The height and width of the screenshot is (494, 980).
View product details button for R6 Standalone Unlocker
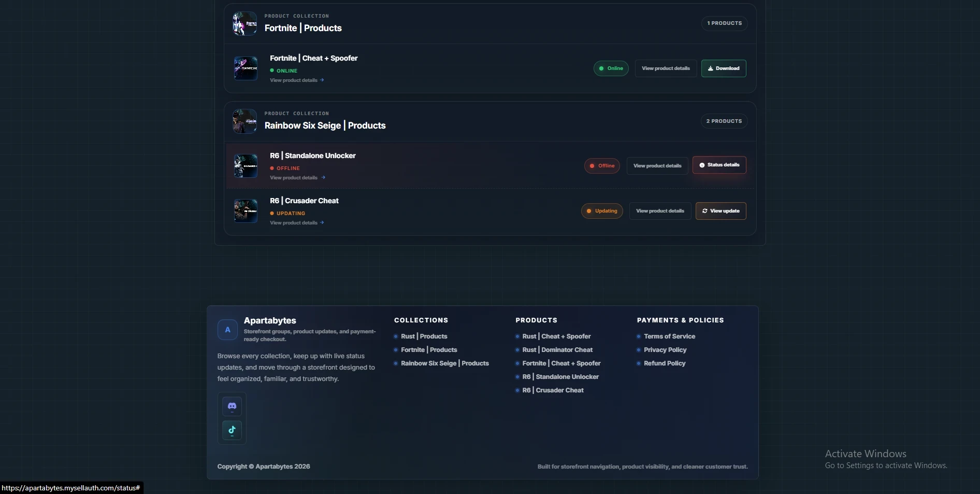click(657, 166)
